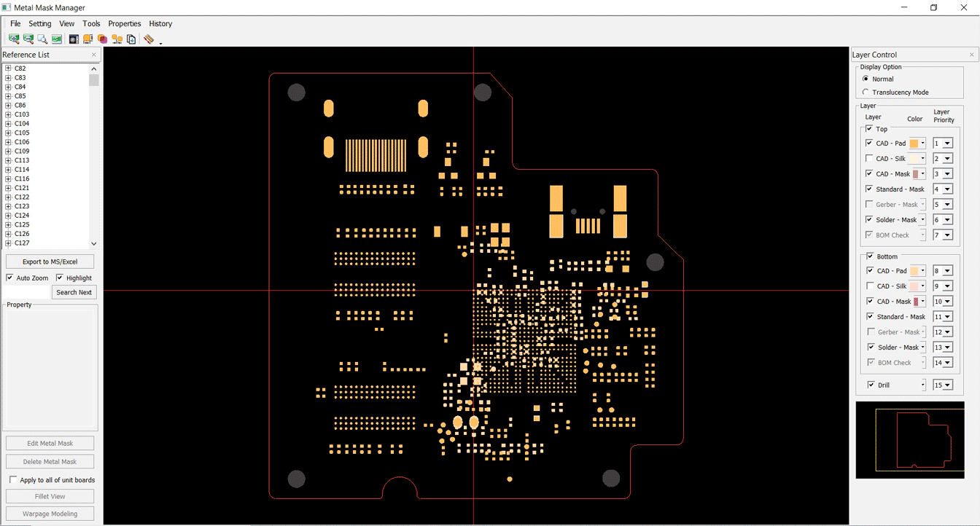Click the Reference List vertical scrollbar thumb

coord(94,80)
